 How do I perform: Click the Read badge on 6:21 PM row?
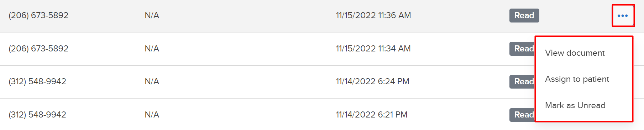point(522,115)
